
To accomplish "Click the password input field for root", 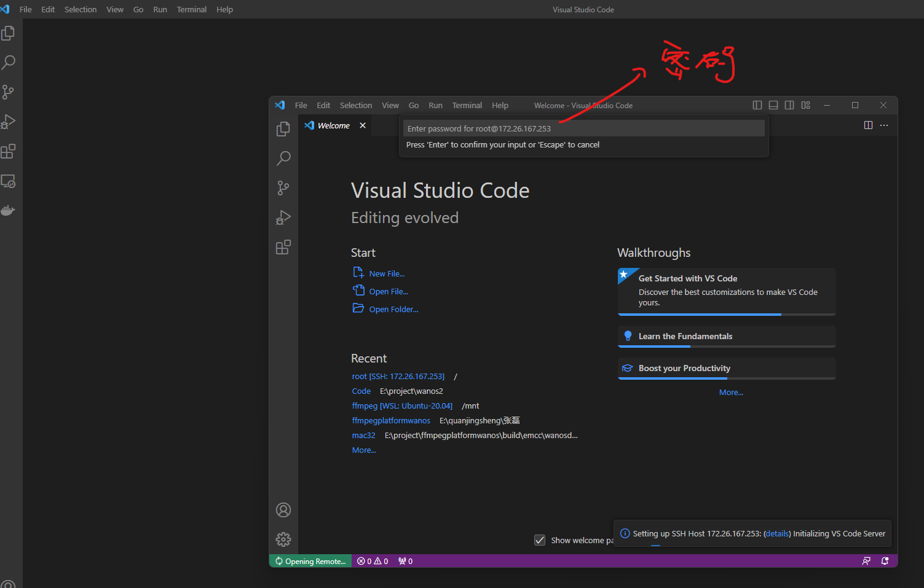I will pyautogui.click(x=583, y=128).
